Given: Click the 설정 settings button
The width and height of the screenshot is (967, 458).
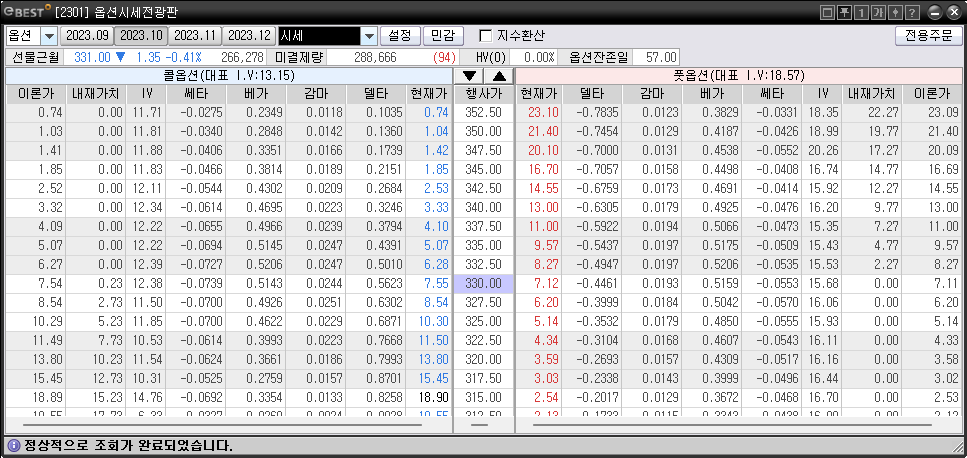Looking at the screenshot, I should point(400,36).
